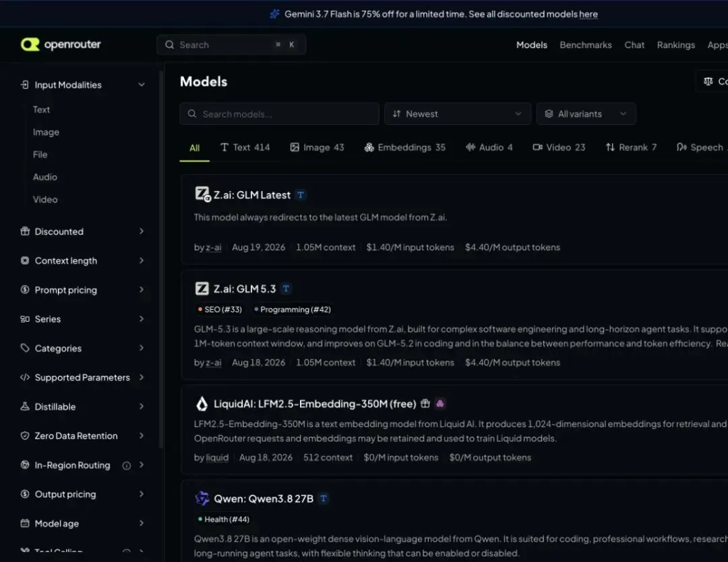Click the Qwen logo icon
Image resolution: width=728 pixels, height=562 pixels.
202,499
